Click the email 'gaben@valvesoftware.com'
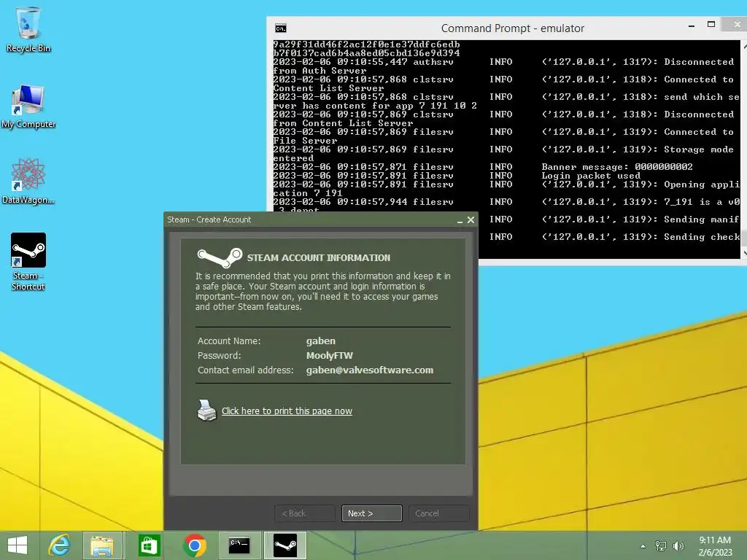The image size is (747, 560). (x=370, y=370)
